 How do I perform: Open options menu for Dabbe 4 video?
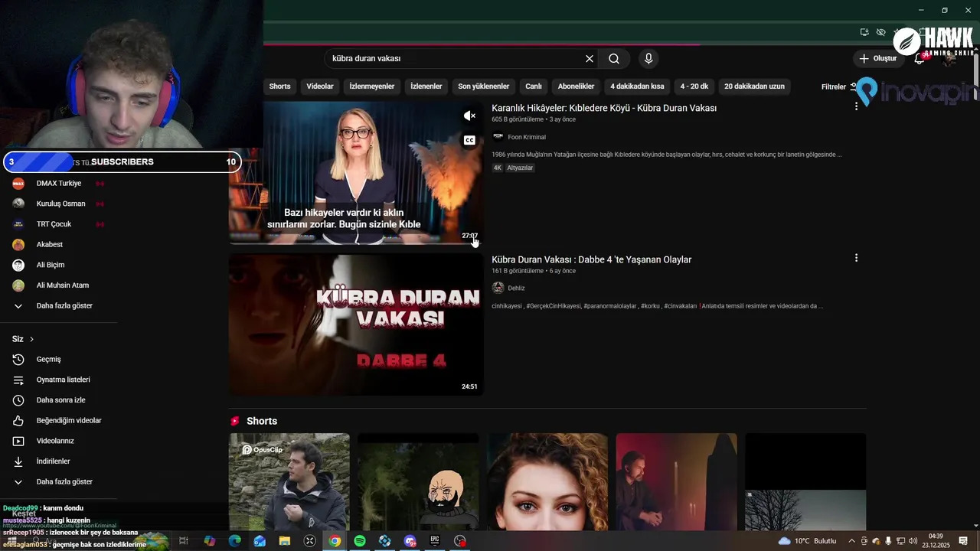click(x=856, y=258)
